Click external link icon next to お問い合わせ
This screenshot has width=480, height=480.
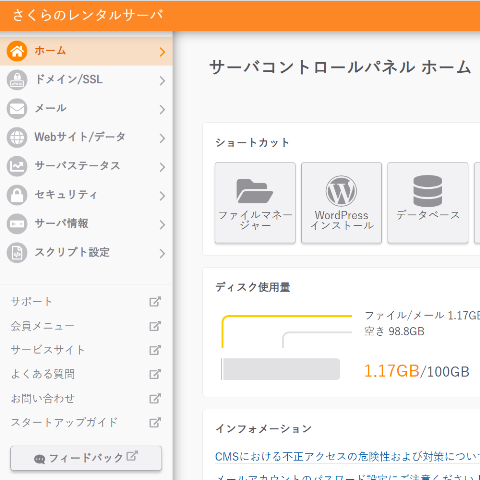click(x=155, y=398)
